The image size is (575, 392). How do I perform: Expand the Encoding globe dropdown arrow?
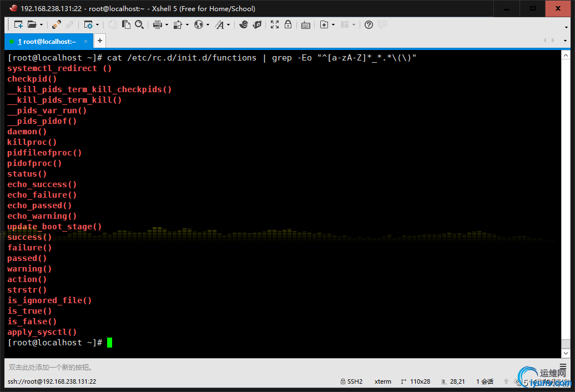click(208, 24)
